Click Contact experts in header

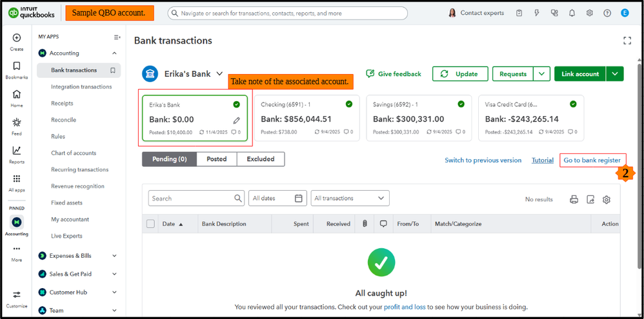point(476,13)
